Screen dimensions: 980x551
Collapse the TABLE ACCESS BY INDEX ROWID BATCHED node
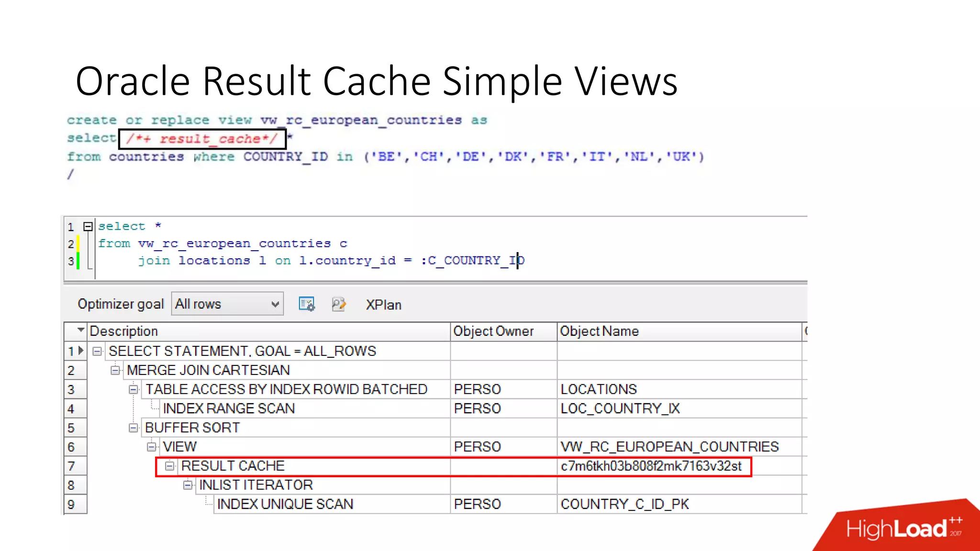click(134, 389)
